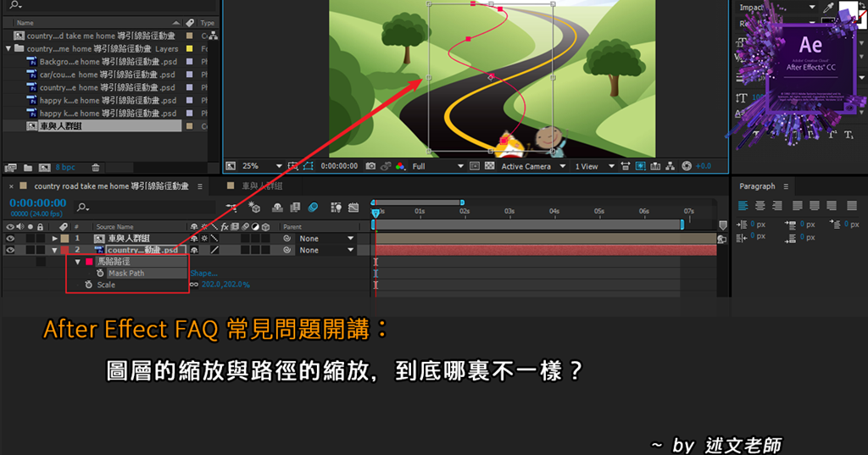Viewport: 868px width, 455px height.
Task: Click the viewer timecode 0:00:00:00
Action: click(x=339, y=166)
